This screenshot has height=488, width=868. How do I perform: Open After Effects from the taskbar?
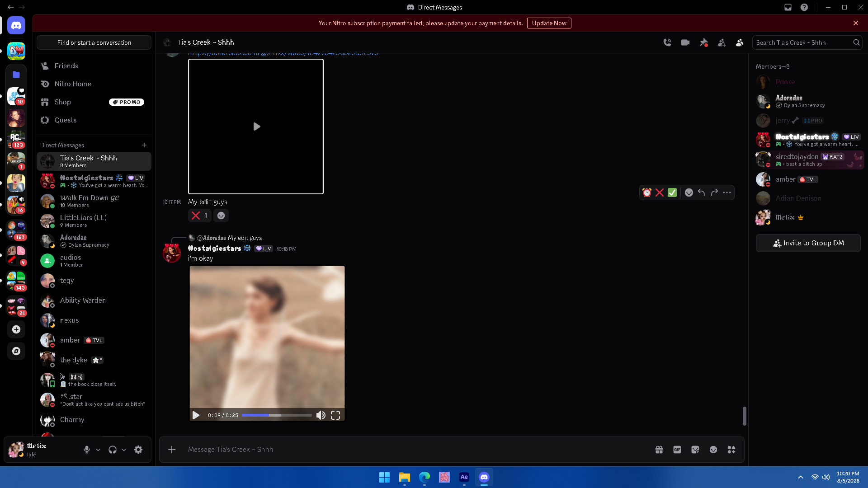tap(464, 477)
